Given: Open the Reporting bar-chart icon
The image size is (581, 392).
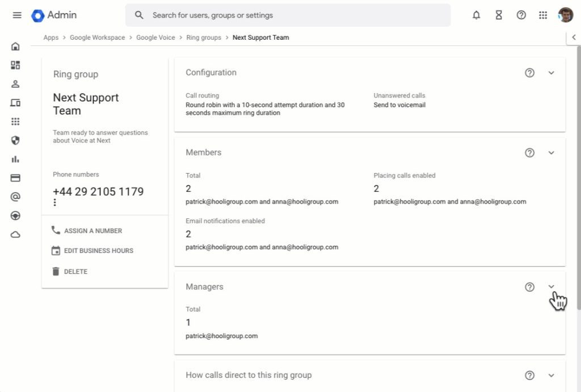Looking at the screenshot, I should (15, 159).
